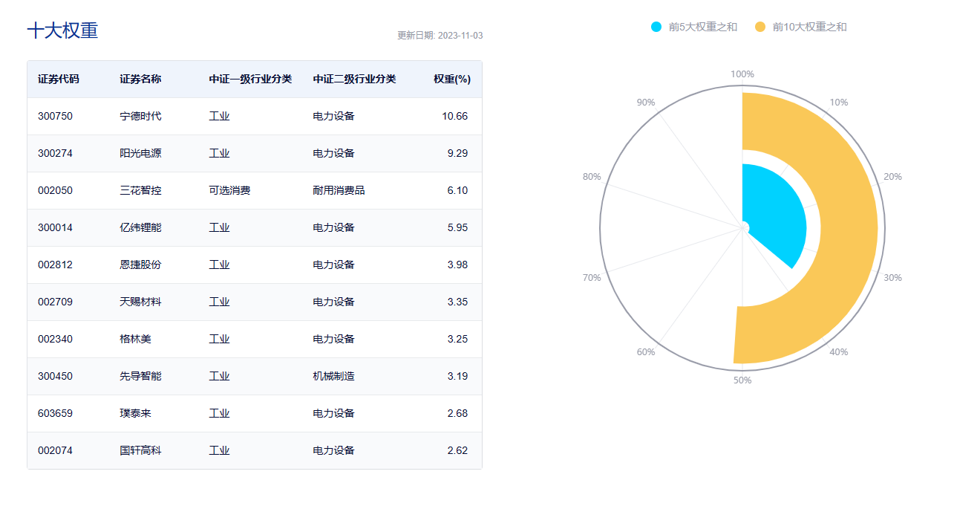Click the 权重(%) column header

tap(451, 80)
